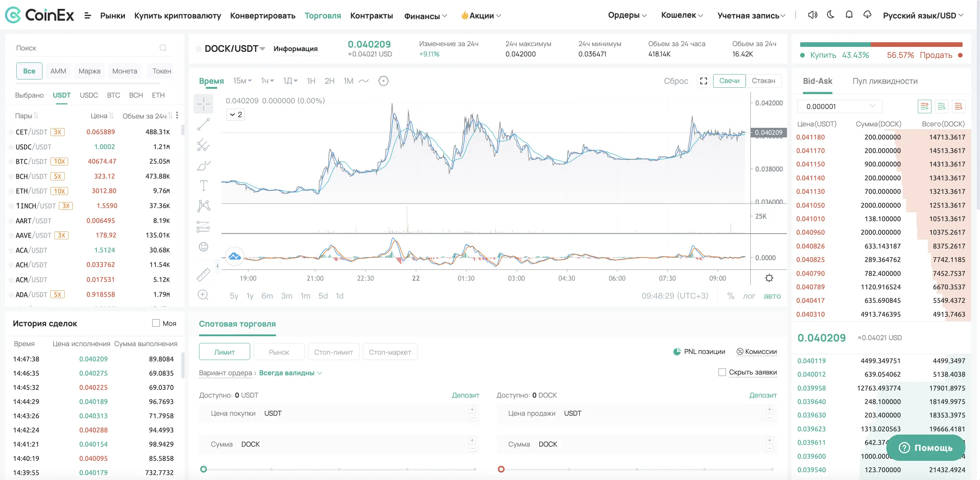980x480 pixels.
Task: Toggle fullscreen chart mode
Action: coord(704,81)
